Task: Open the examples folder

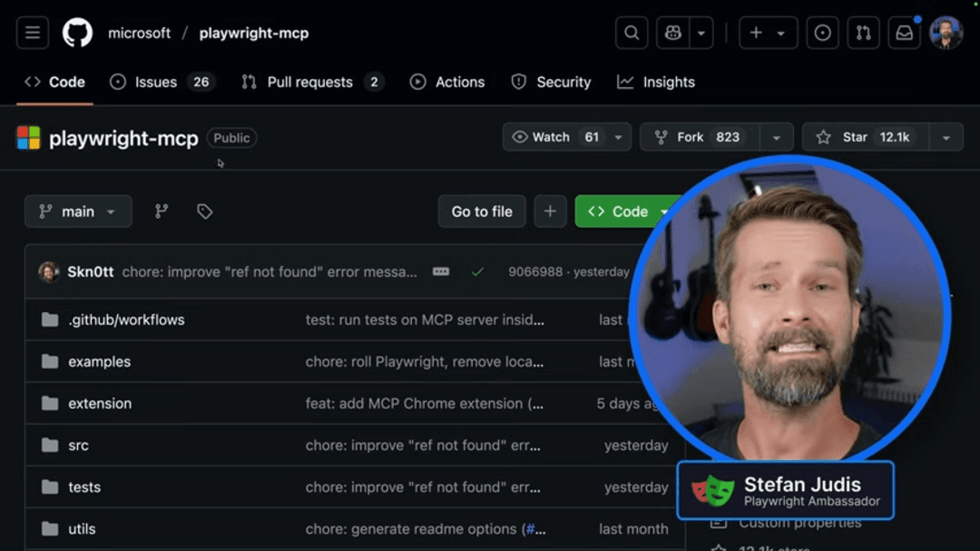Action: click(100, 361)
